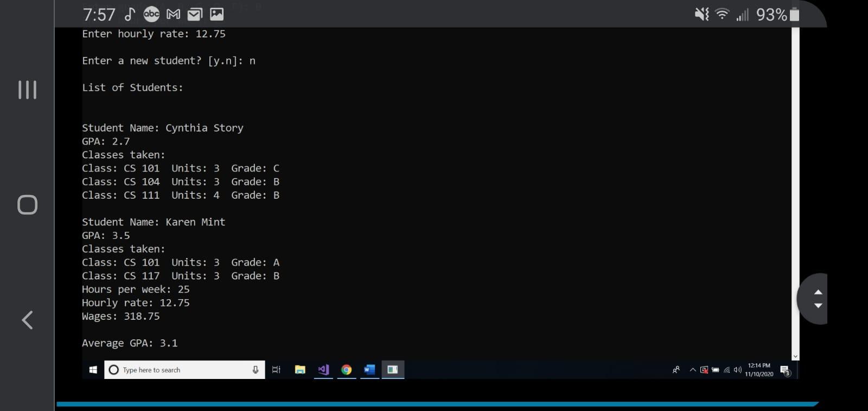The height and width of the screenshot is (411, 868).
Task: Click the 'Student Name: Karen Mint' line
Action: [x=154, y=222]
